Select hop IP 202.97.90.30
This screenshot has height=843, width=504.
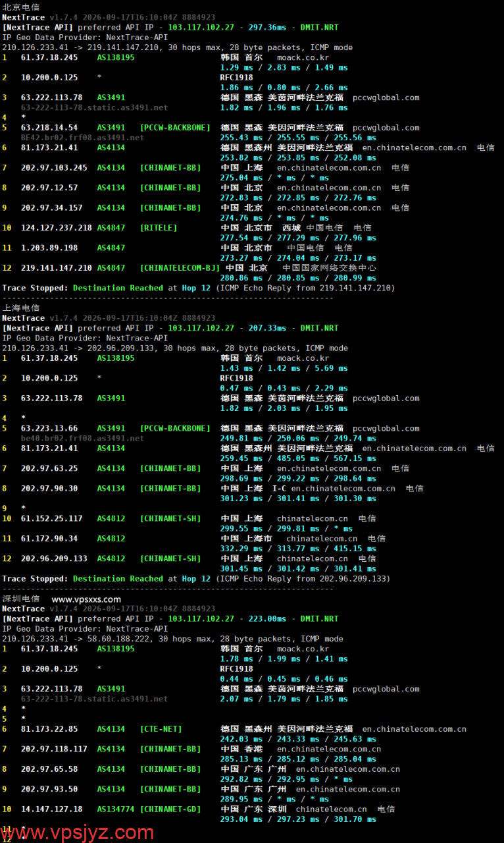point(49,488)
